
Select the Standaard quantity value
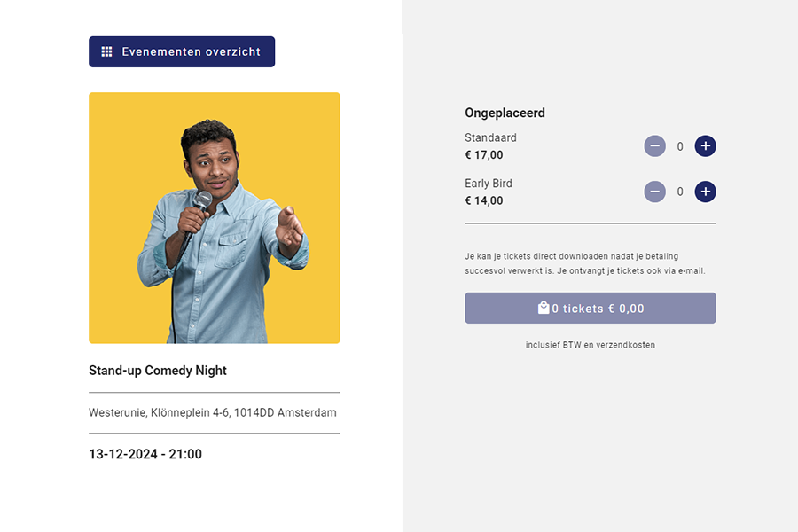click(680, 147)
